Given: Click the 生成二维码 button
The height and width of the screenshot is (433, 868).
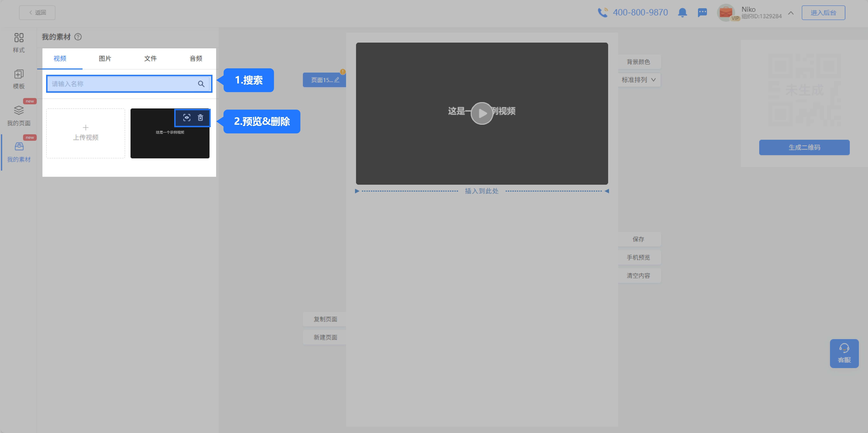Looking at the screenshot, I should pos(804,147).
